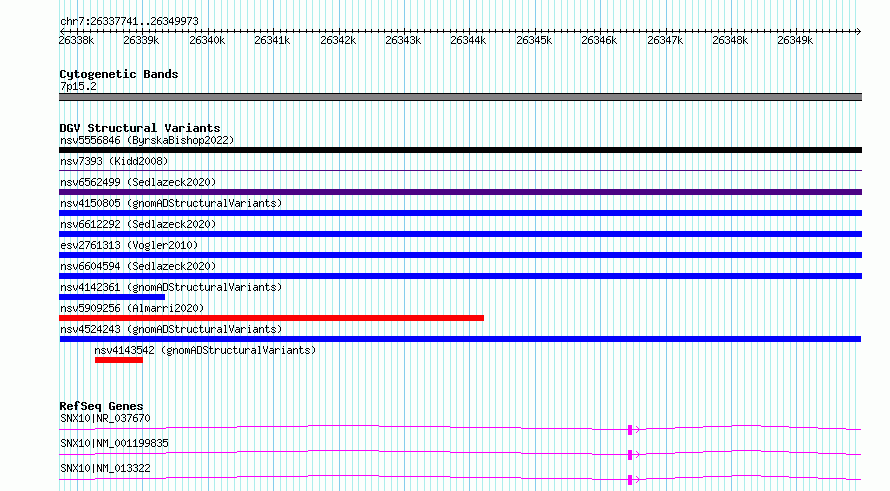890x491 pixels.
Task: Select the black nsv5556846 variant bar
Action: click(460, 150)
